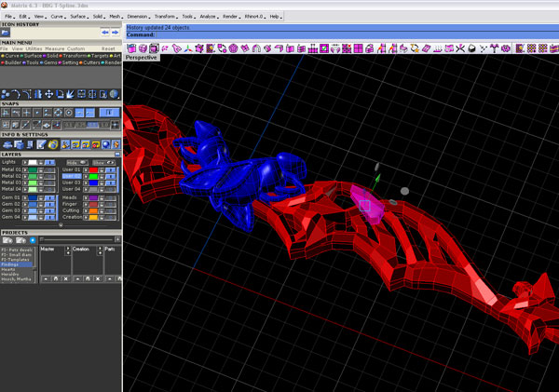This screenshot has width=559, height=392.
Task: Open the Curve menu in menu bar
Action: click(x=58, y=17)
